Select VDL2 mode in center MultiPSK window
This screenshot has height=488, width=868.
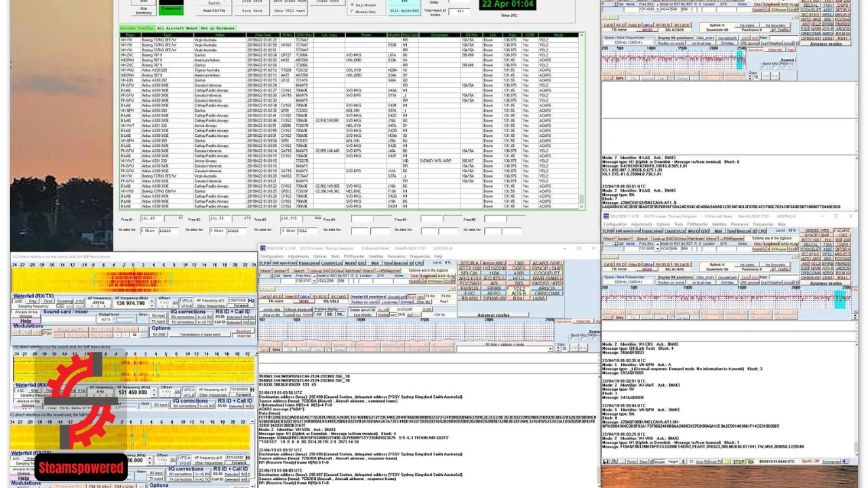519,289
